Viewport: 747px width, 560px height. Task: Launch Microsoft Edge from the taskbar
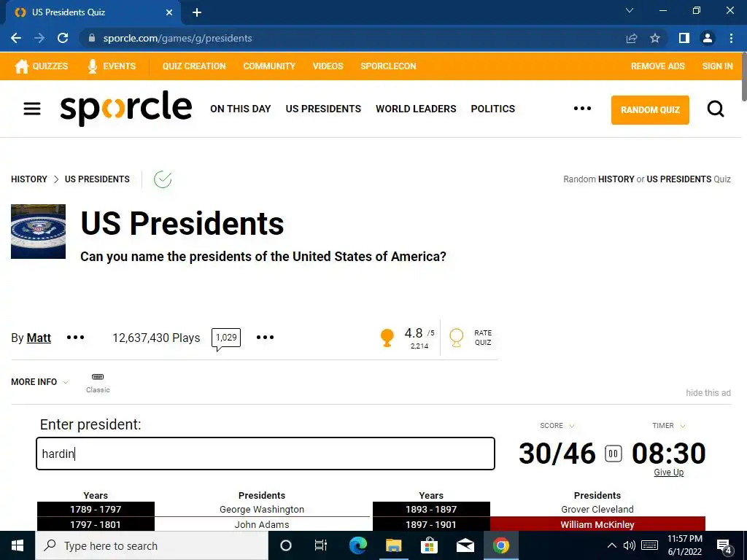point(357,545)
